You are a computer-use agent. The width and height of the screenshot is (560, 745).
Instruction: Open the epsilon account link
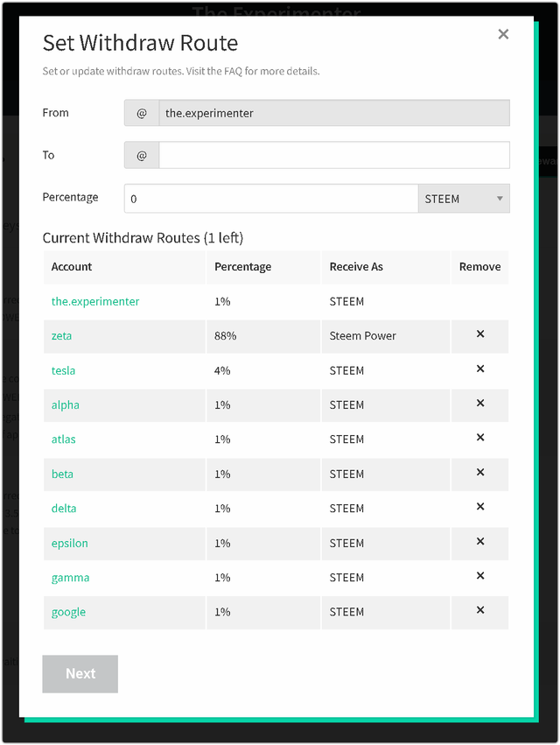tap(70, 543)
